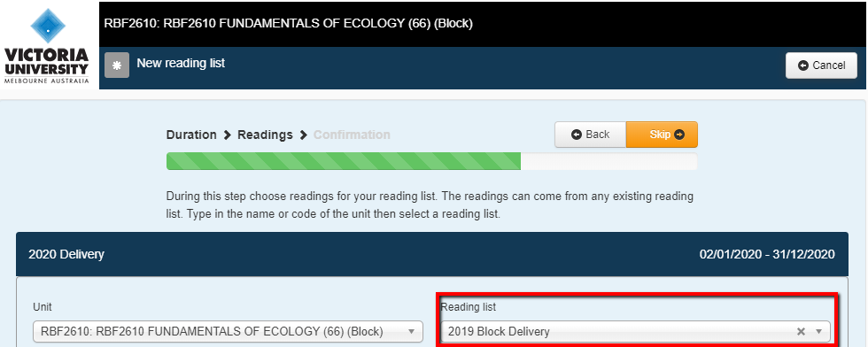Go back using the Back button
Image resolution: width=868 pixels, height=347 pixels.
(x=590, y=135)
